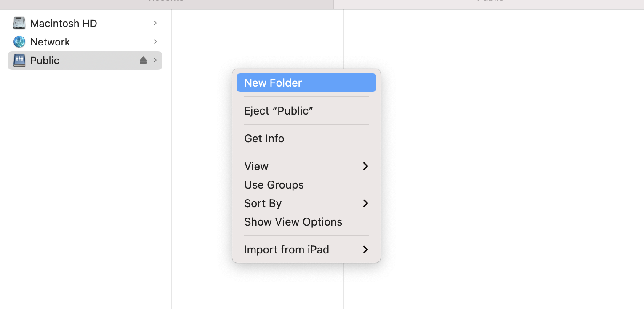
Task: Open the Sort By submenu
Action: [306, 203]
